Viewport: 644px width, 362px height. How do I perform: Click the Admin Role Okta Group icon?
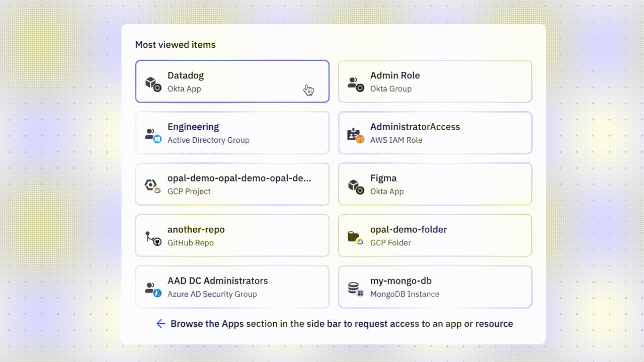356,83
